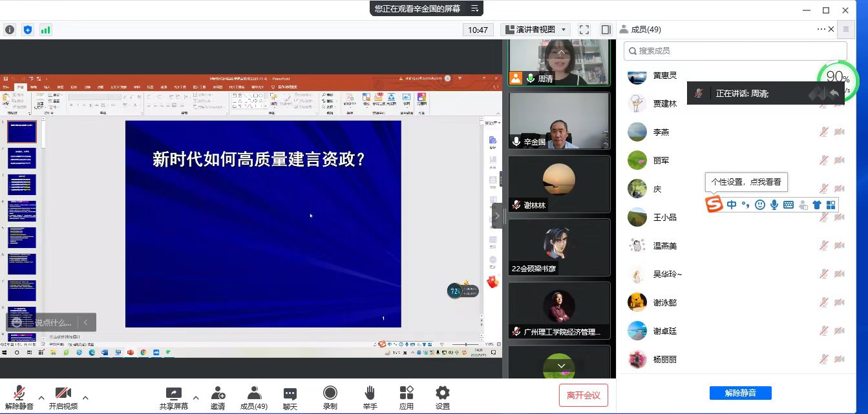Toggle Chinese/English input with the 中 icon
The width and height of the screenshot is (868, 414).
[x=731, y=204]
